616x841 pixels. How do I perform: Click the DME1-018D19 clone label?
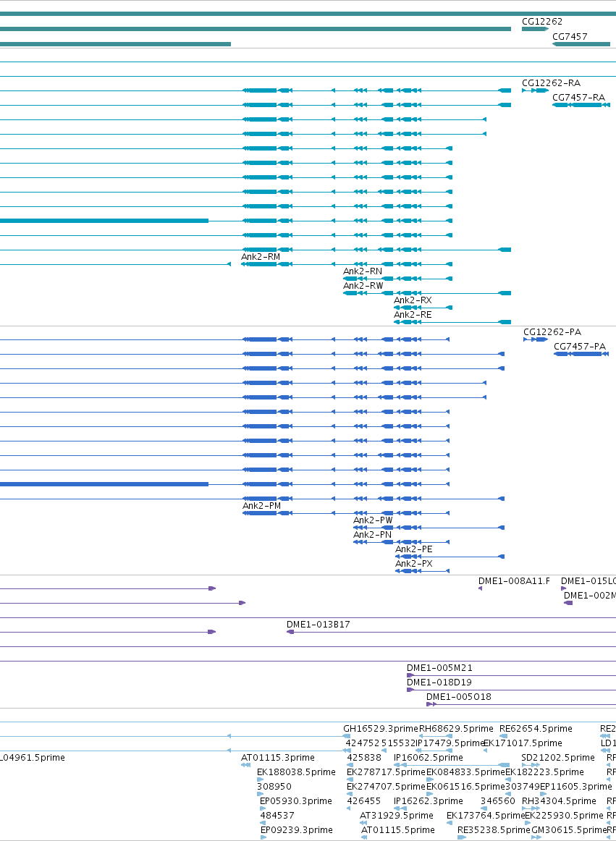click(x=439, y=682)
